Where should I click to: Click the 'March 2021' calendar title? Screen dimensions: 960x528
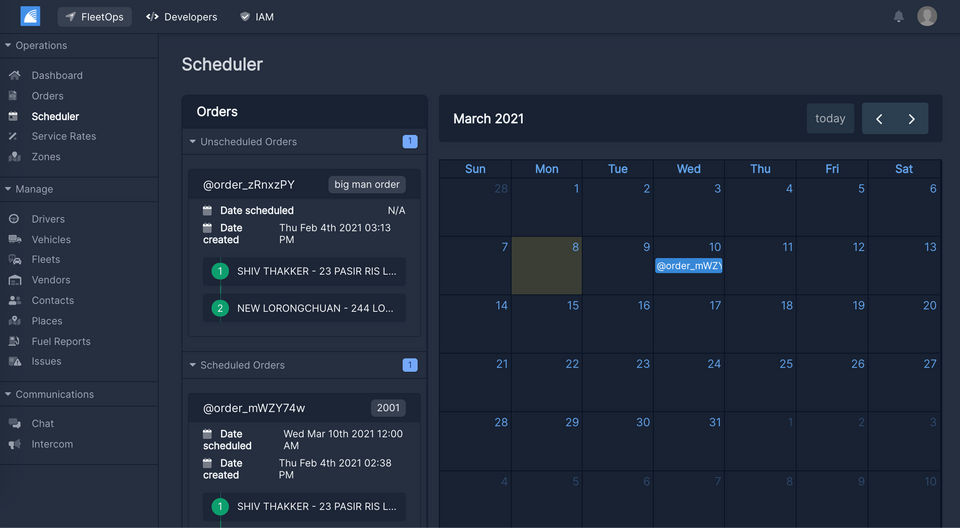489,119
